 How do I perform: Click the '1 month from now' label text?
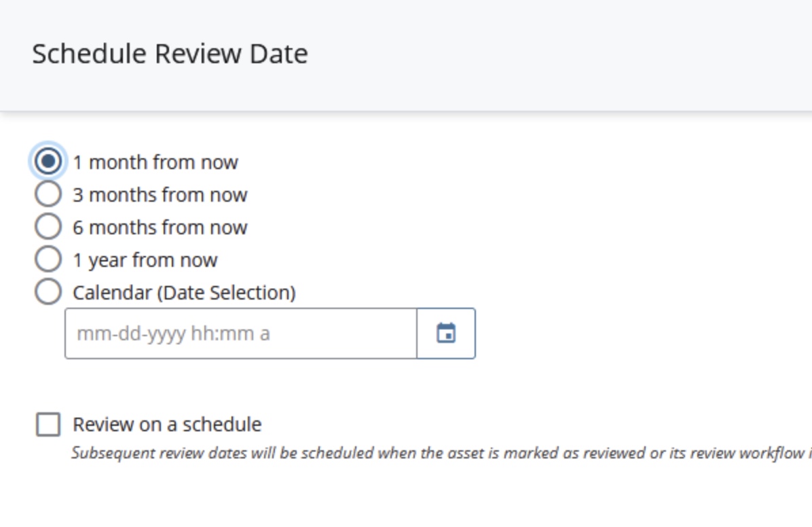pos(155,162)
